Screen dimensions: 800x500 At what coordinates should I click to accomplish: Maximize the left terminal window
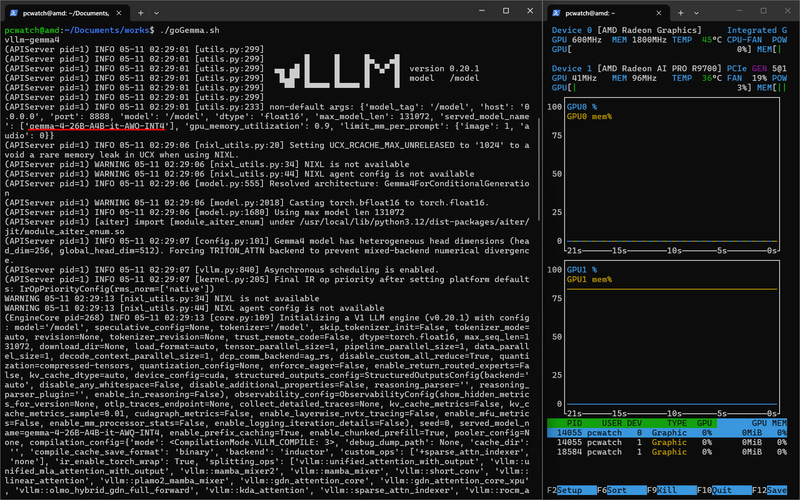[506, 11]
